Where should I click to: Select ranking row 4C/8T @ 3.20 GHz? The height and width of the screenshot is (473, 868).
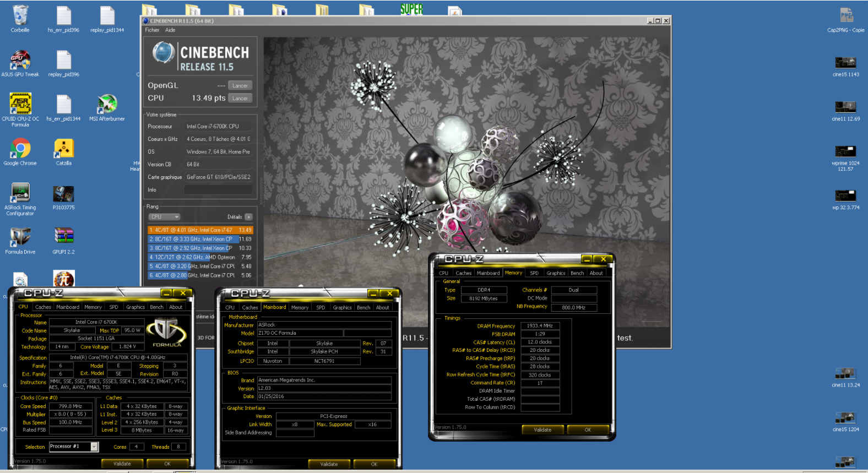click(x=200, y=266)
